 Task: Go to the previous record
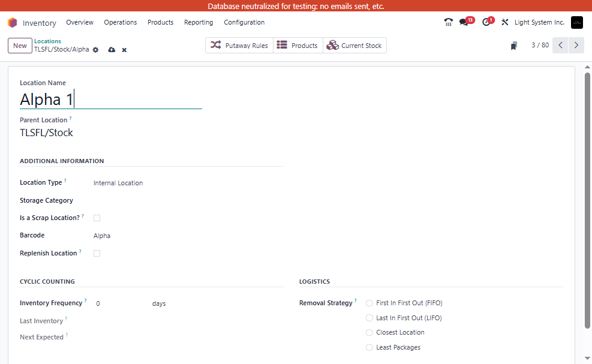(560, 46)
